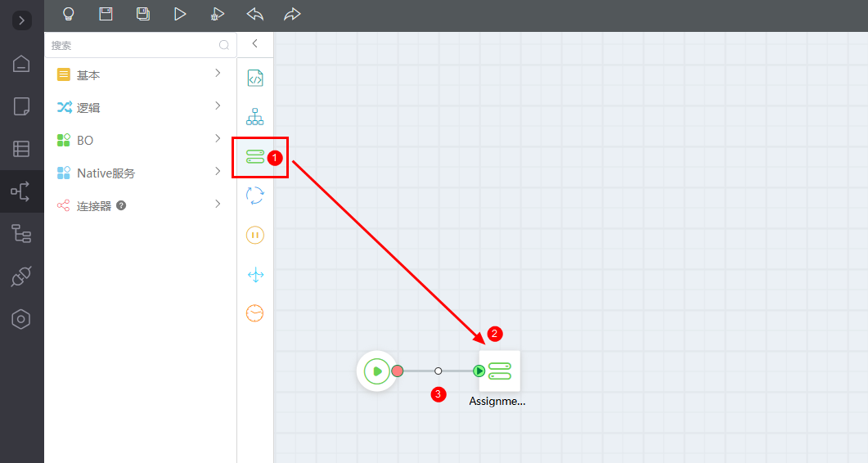Undo the last action
The height and width of the screenshot is (463, 868).
click(254, 14)
